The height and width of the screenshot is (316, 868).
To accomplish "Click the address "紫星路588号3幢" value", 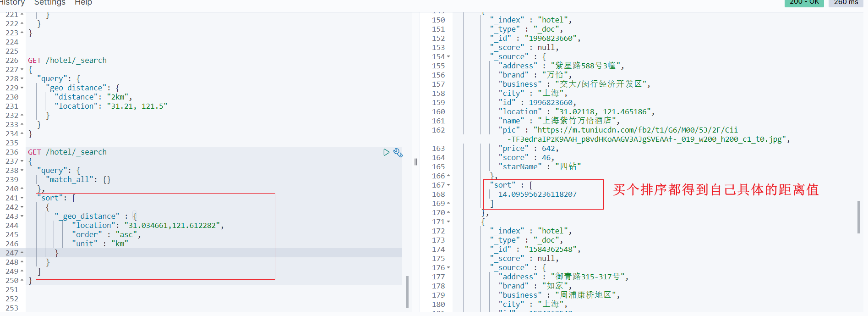I will click(x=585, y=66).
